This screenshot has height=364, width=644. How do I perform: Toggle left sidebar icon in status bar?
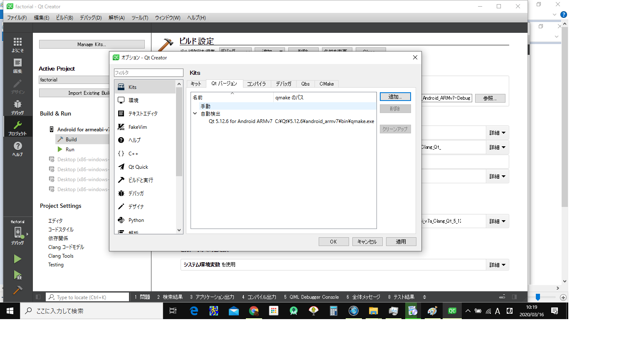coord(38,297)
